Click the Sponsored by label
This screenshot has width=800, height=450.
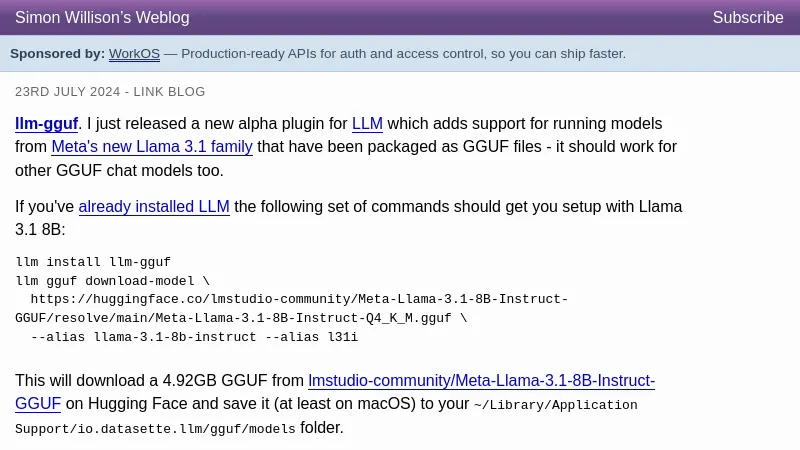pos(57,54)
